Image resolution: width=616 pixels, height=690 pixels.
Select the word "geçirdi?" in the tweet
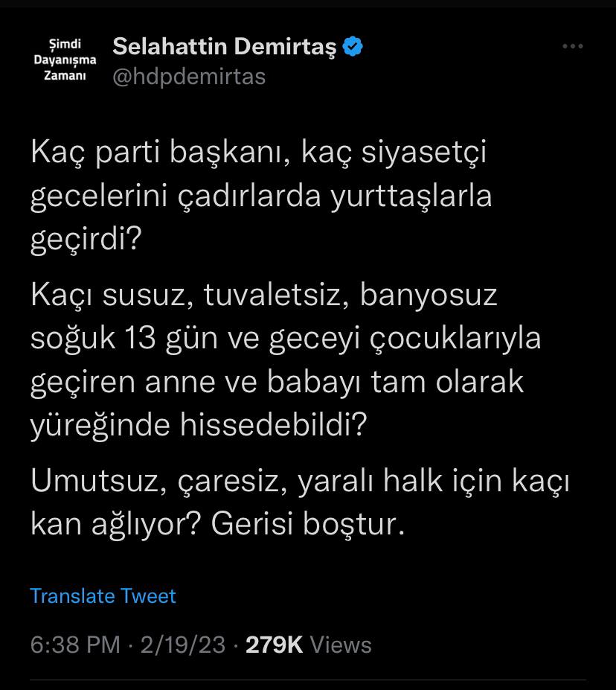86,240
